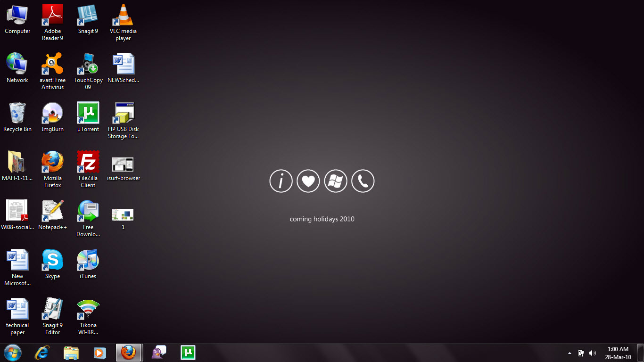Screen dimensions: 644x362
Task: Switch to Firefox in the taskbar
Action: tap(129, 353)
